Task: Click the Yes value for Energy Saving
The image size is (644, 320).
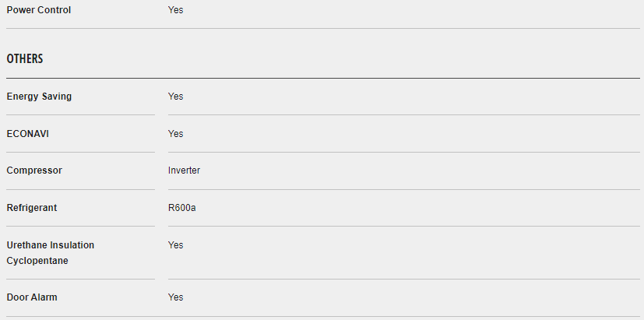Action: (x=175, y=97)
